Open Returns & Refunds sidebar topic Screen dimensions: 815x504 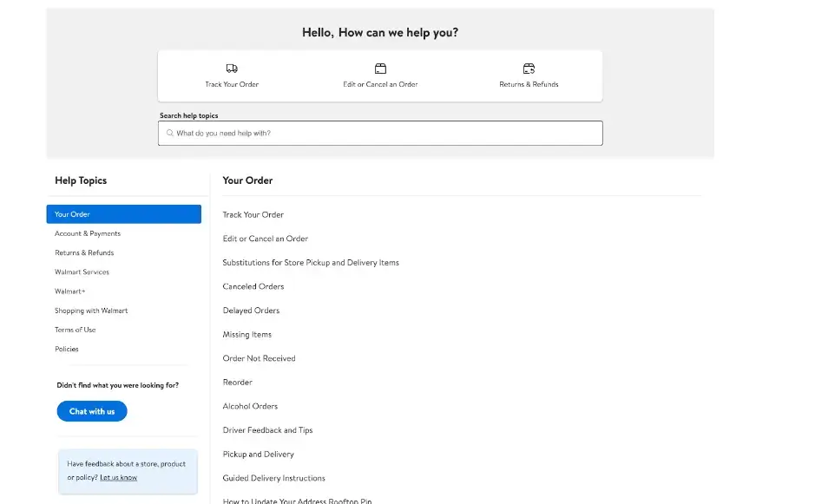84,252
